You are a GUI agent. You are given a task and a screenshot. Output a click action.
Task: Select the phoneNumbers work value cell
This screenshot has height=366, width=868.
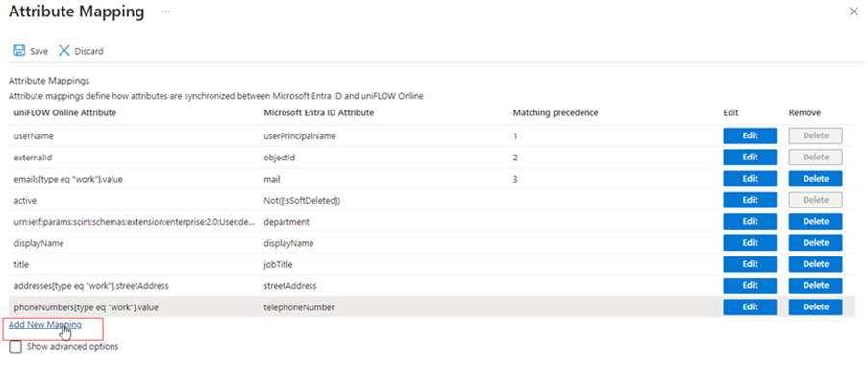pyautogui.click(x=86, y=307)
